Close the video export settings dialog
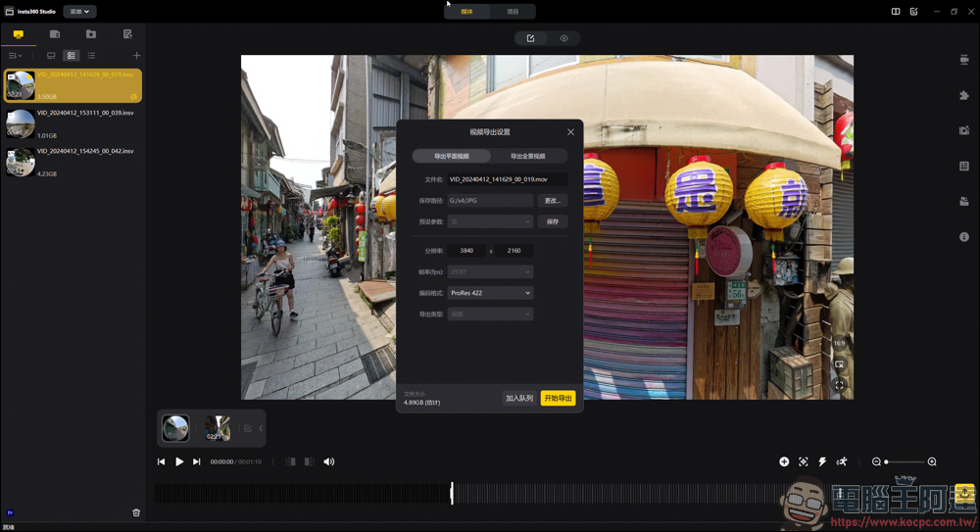Screen dimensions: 980x532 pos(570,132)
